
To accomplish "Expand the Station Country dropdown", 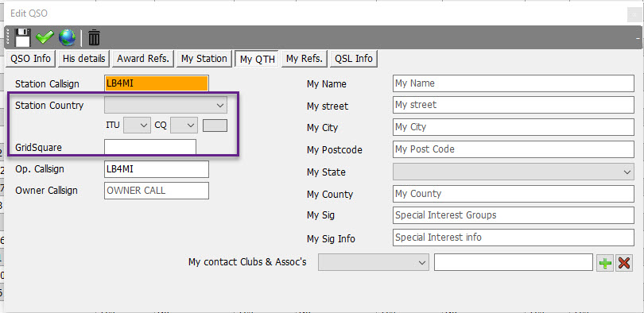I will [165, 105].
